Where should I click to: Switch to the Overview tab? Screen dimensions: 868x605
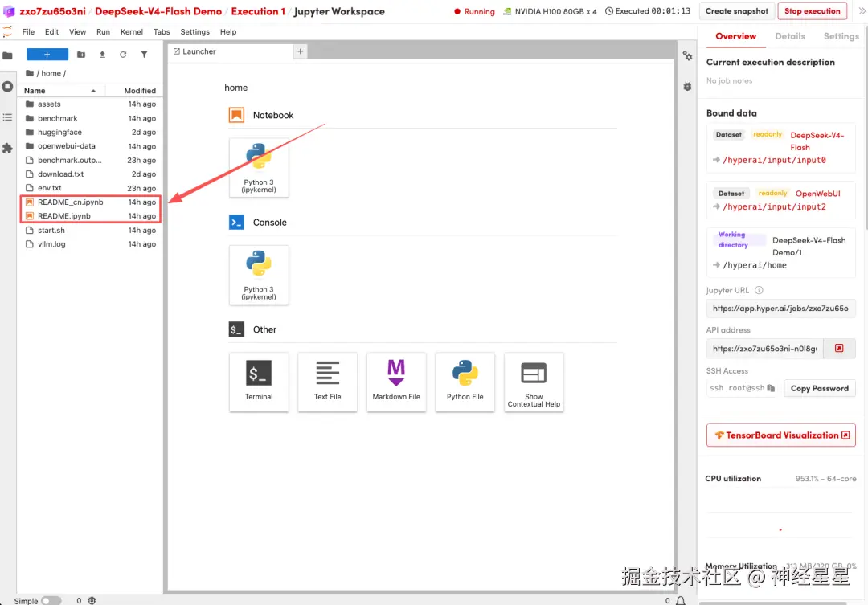[x=735, y=36]
